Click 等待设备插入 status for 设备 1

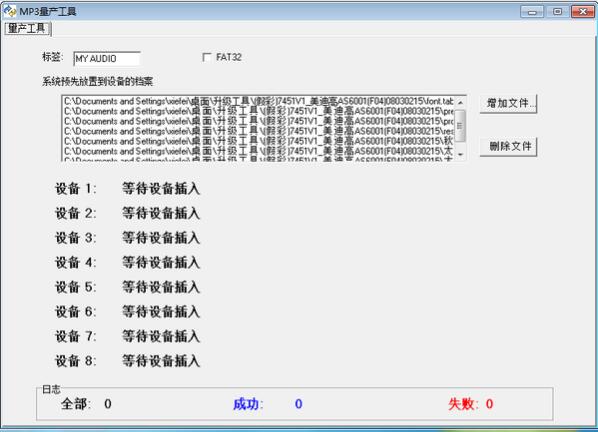[161, 189]
